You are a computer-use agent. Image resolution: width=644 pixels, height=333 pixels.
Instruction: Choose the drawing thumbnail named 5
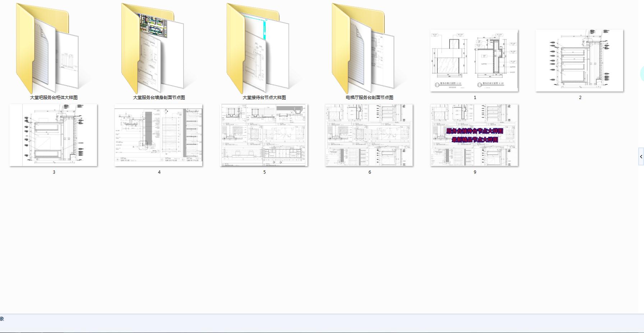pos(264,135)
